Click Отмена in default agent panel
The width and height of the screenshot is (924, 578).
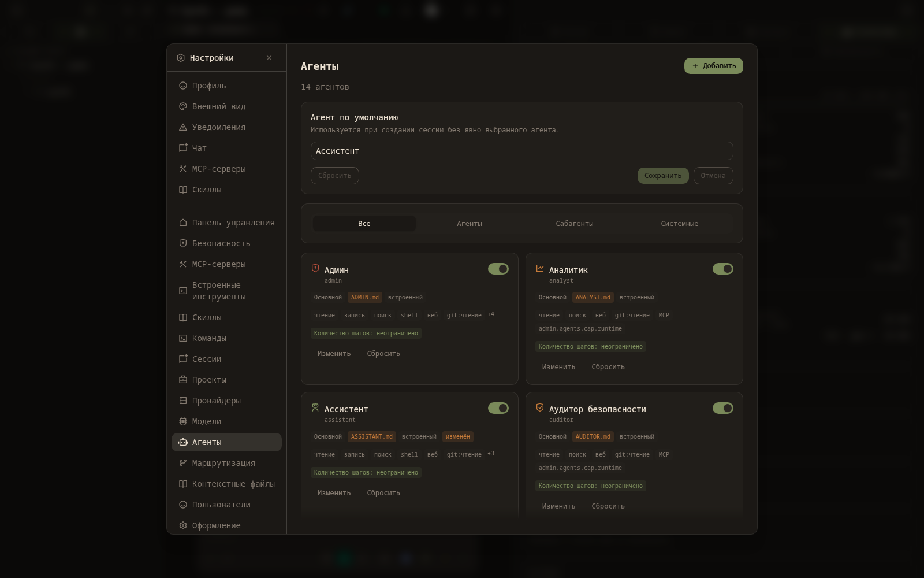click(x=713, y=176)
